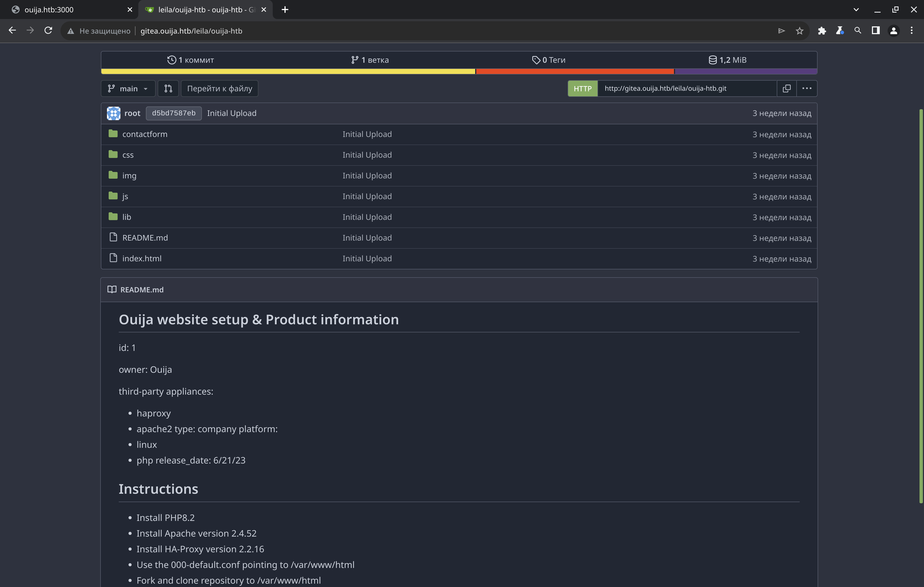Open the browser profile avatar
The height and width of the screenshot is (587, 924).
(x=894, y=31)
